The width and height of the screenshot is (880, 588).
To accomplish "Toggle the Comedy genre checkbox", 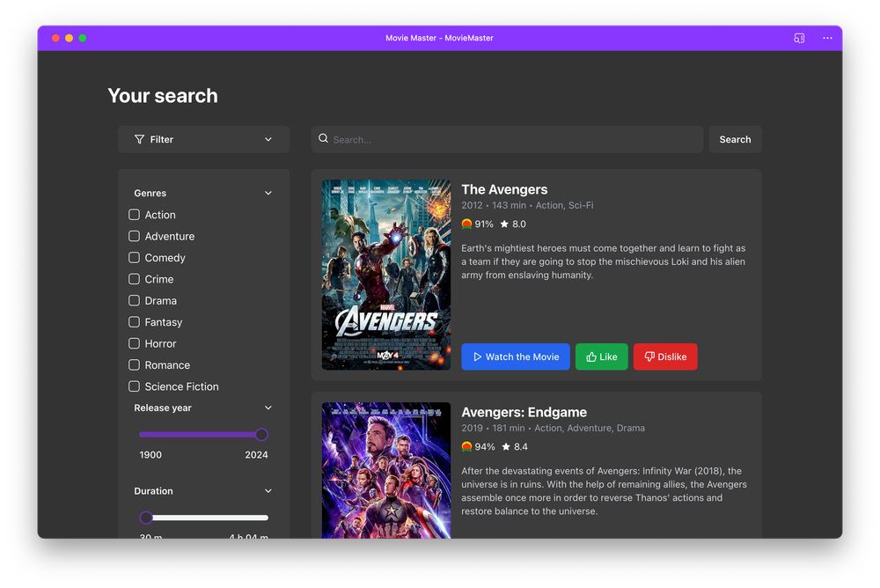I will pos(134,257).
